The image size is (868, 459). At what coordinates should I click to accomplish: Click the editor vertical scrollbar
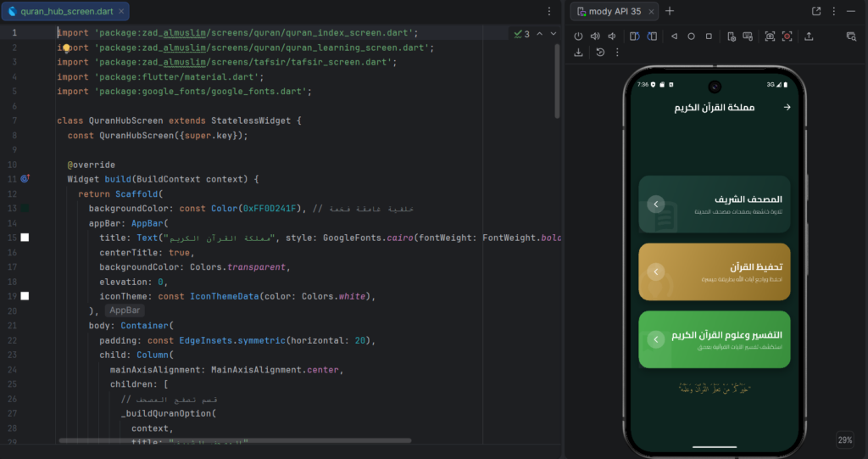click(558, 81)
